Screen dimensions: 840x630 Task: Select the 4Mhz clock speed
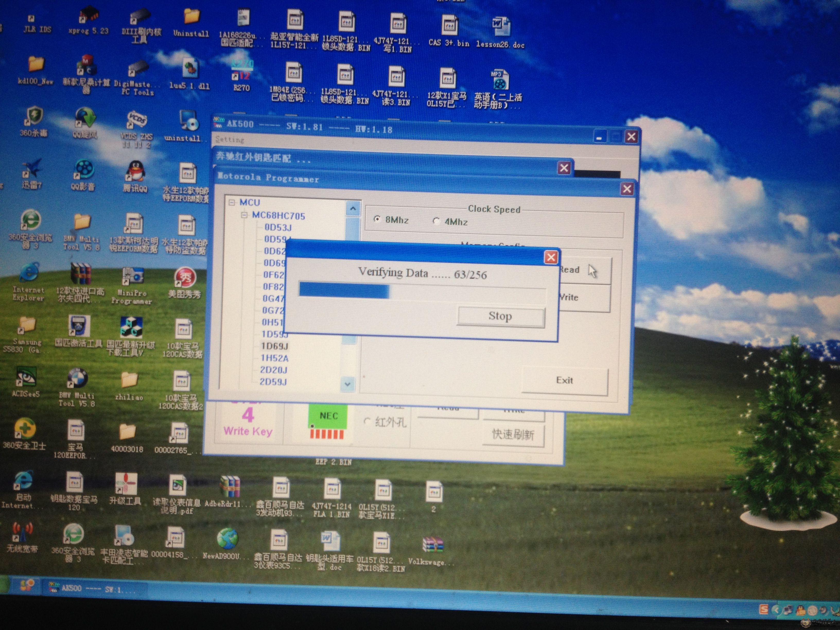click(x=450, y=221)
